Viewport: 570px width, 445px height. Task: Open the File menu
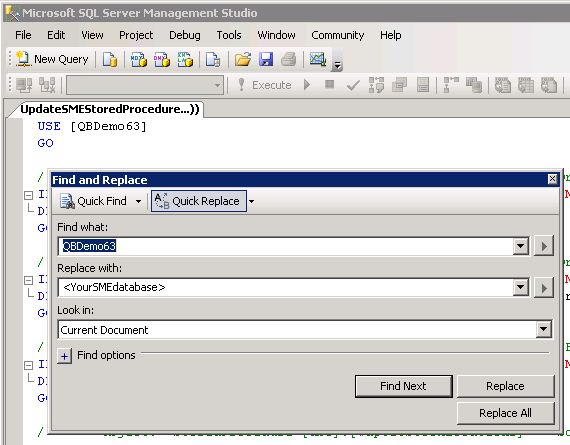pyautogui.click(x=23, y=35)
